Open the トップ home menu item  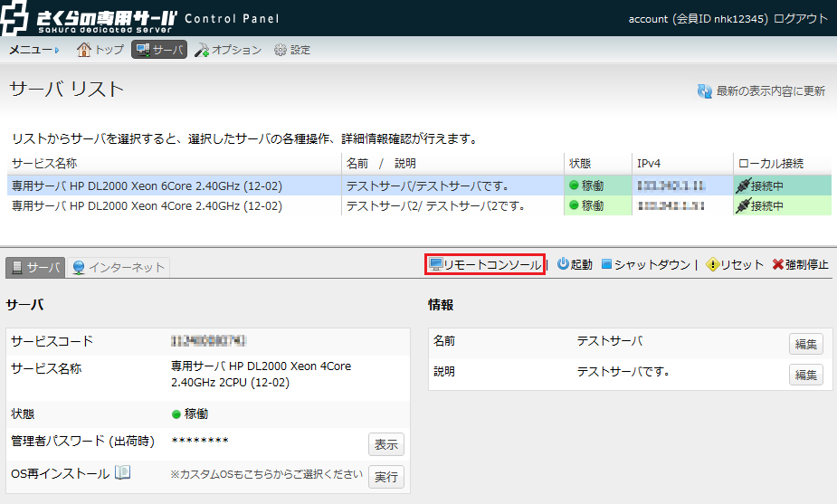[x=100, y=50]
